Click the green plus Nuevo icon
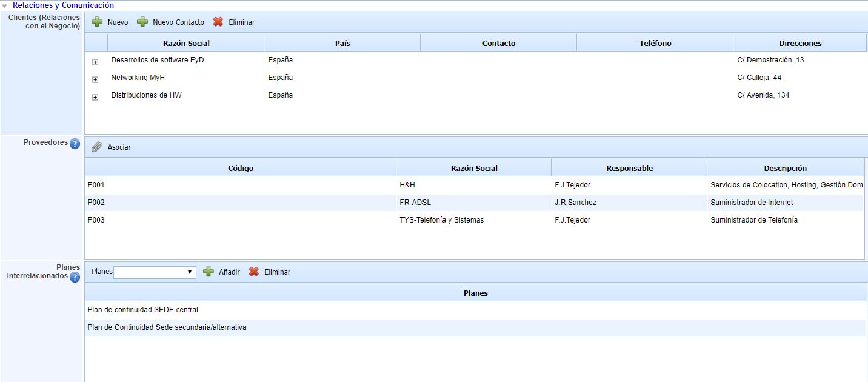 [x=97, y=22]
